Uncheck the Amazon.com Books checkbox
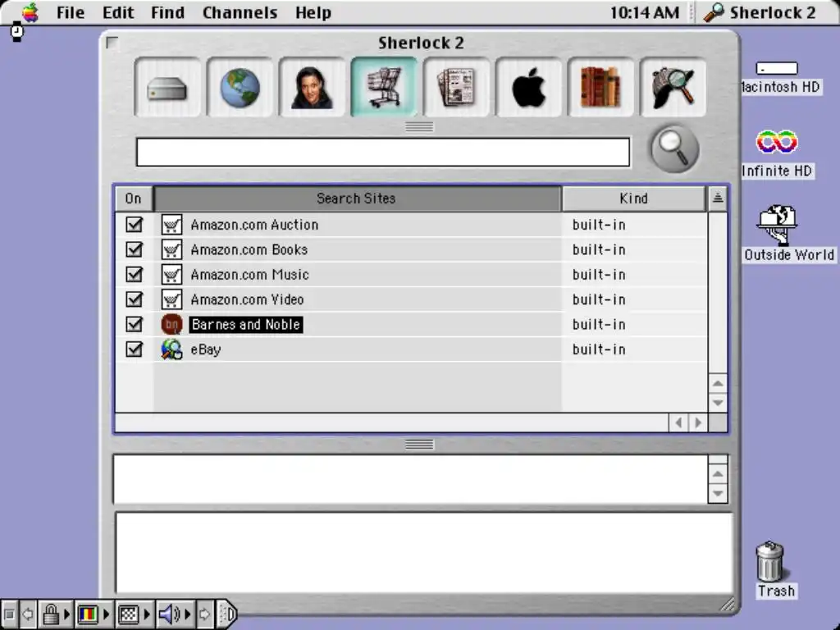Viewport: 840px width, 630px height. pos(134,249)
